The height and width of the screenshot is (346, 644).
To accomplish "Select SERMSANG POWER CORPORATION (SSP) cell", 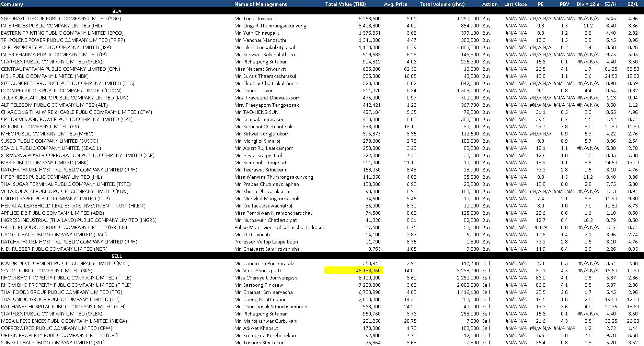I will 78,155.
